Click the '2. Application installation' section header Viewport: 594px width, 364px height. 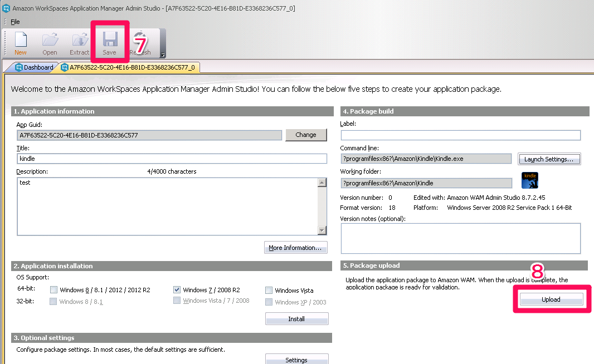pos(172,266)
